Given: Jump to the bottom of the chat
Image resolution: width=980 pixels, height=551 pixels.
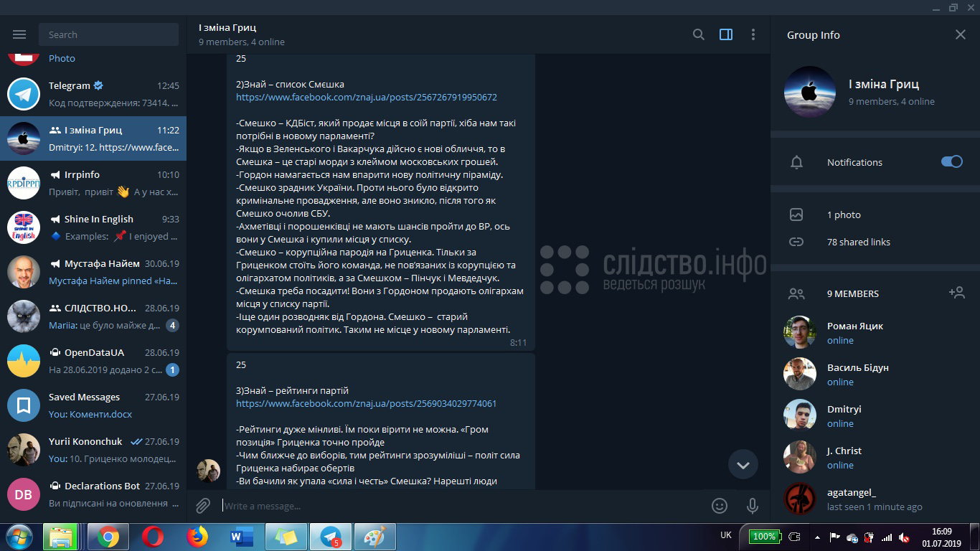Looking at the screenshot, I should (743, 465).
